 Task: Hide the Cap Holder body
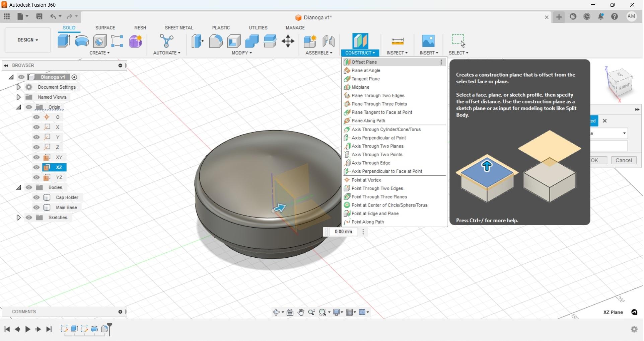click(x=37, y=197)
